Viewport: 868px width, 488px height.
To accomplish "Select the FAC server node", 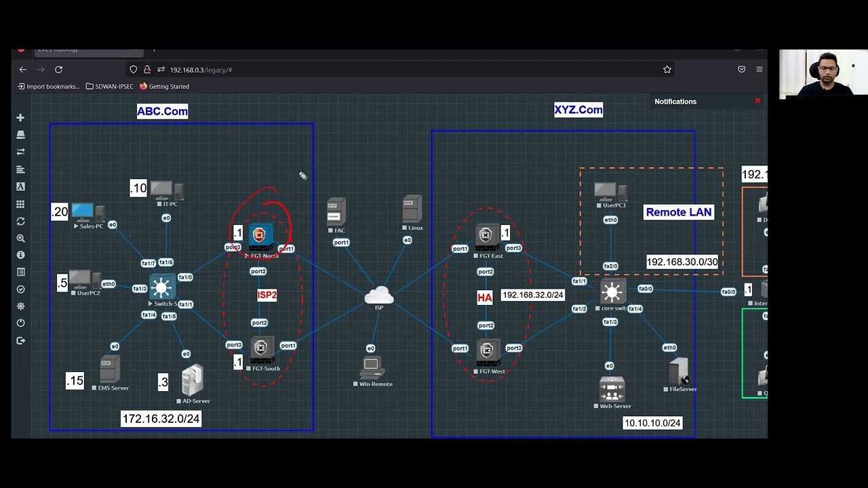I will coord(336,212).
